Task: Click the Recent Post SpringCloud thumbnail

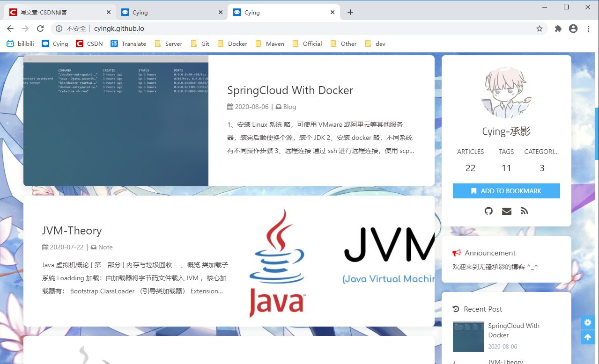Action: [x=468, y=336]
